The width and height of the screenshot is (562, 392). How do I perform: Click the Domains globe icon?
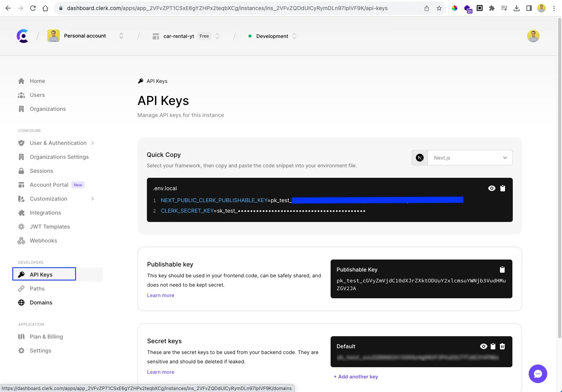pyautogui.click(x=21, y=303)
